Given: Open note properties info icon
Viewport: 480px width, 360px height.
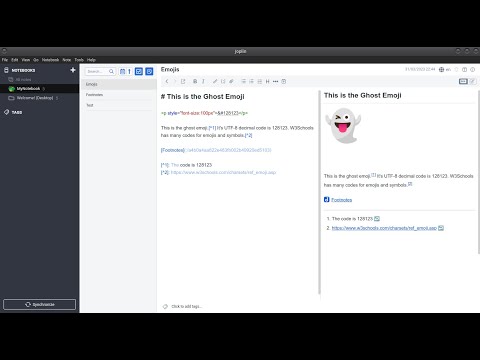Looking at the screenshot, I should click(x=473, y=70).
